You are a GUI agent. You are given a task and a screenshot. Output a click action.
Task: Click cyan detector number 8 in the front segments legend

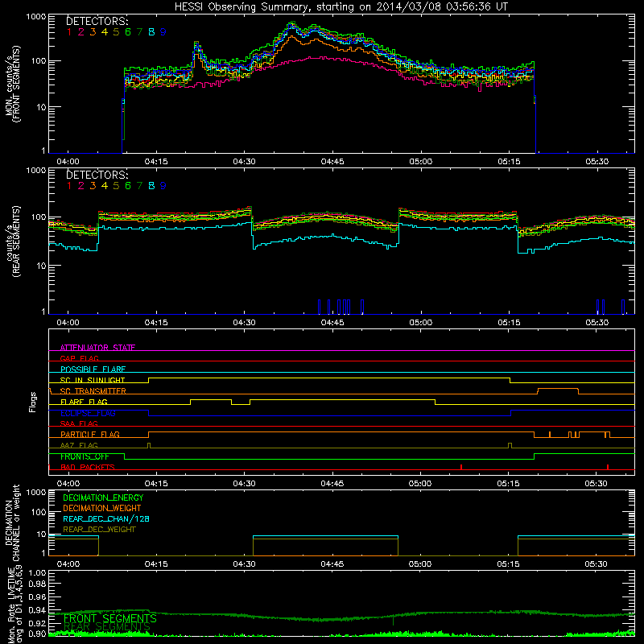[151, 31]
